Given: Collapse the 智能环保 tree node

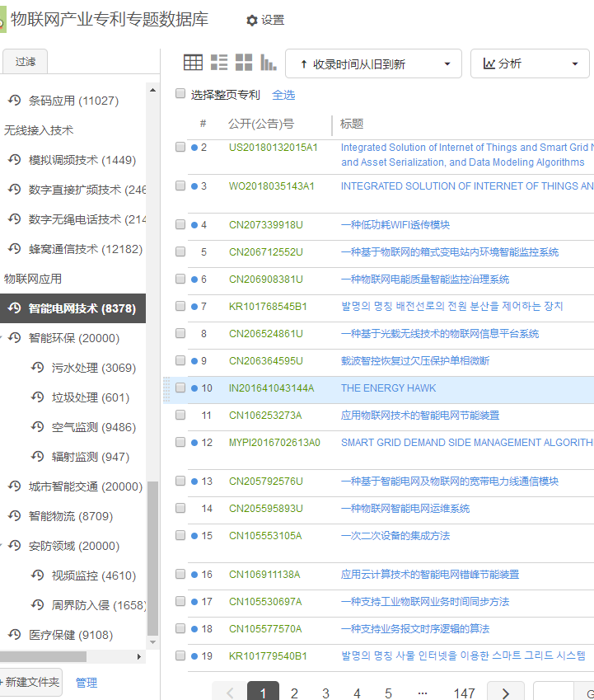Looking at the screenshot, I should coord(2,338).
